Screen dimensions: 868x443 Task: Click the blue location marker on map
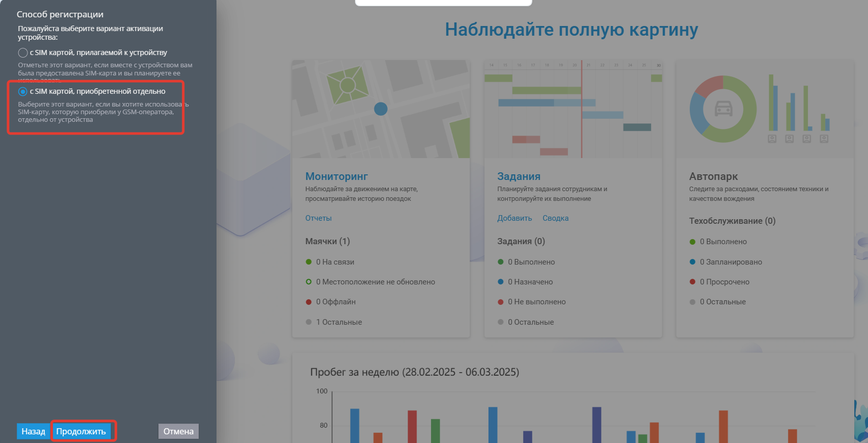click(x=381, y=109)
